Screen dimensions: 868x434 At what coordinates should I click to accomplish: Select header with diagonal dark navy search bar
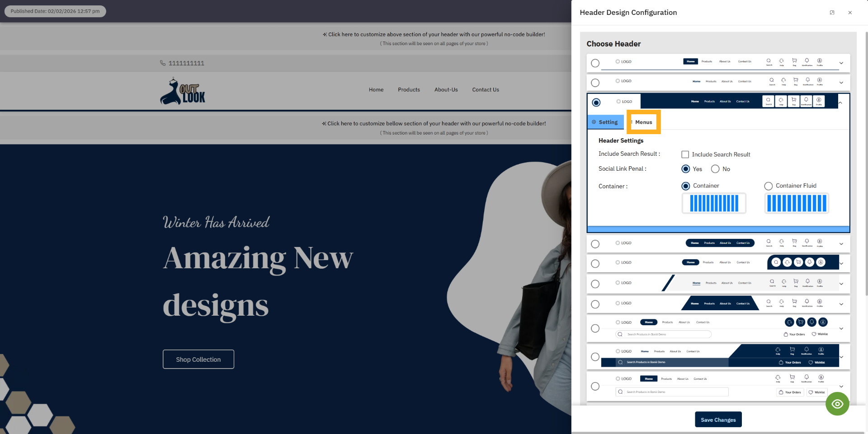[x=595, y=357]
